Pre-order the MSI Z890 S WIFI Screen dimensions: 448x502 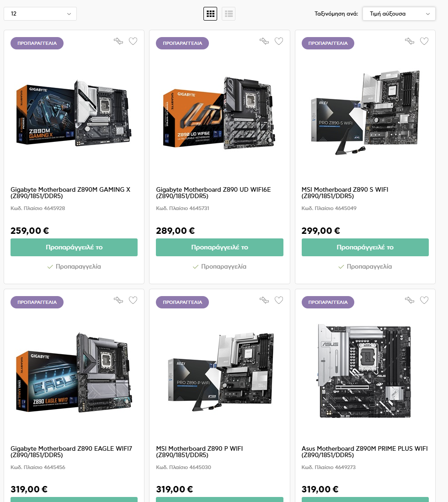(365, 247)
